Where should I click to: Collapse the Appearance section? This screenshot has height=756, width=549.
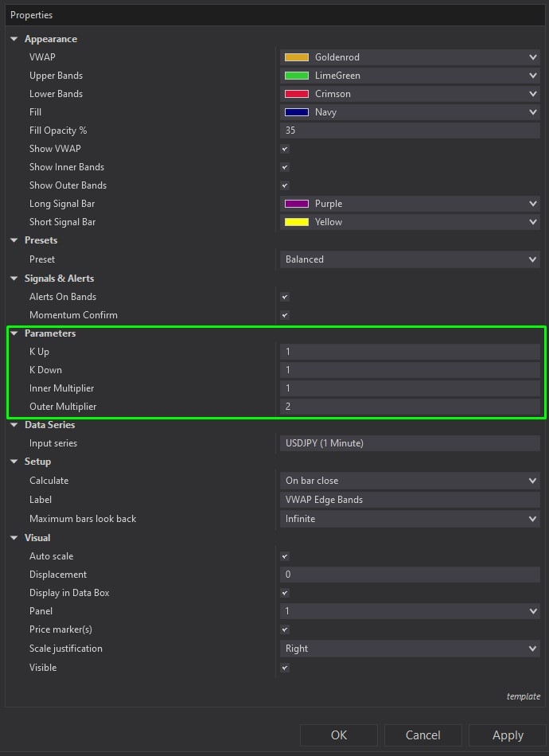14,39
